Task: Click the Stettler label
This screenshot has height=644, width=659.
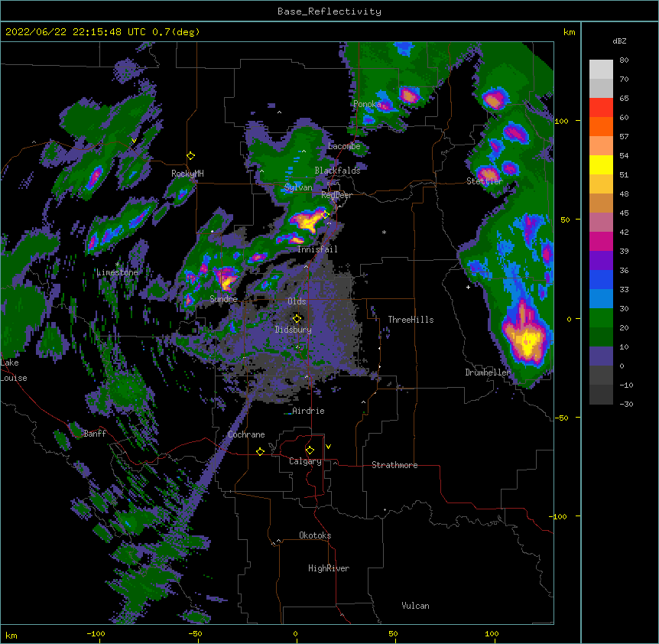Action: point(485,181)
